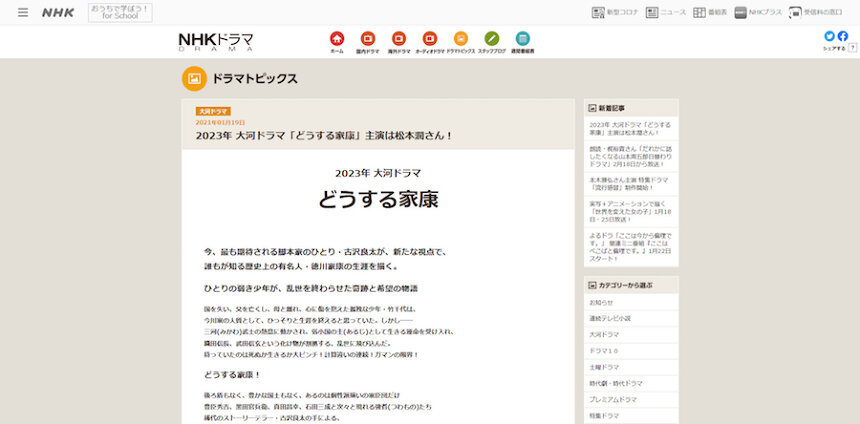Image resolution: width=860 pixels, height=424 pixels.
Task: Open the オーディオドラマ nav icon
Action: coord(429,42)
